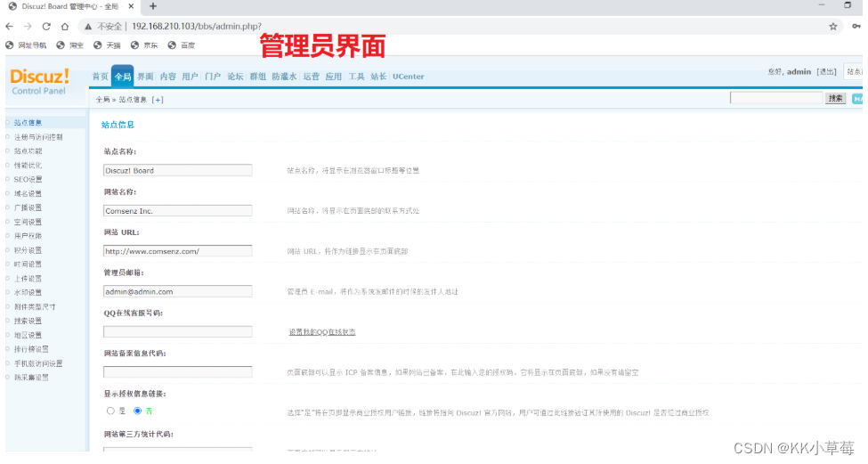Screen dimensions: 868x464
Task: Bookmark this page with the star icon
Action: click(x=832, y=26)
